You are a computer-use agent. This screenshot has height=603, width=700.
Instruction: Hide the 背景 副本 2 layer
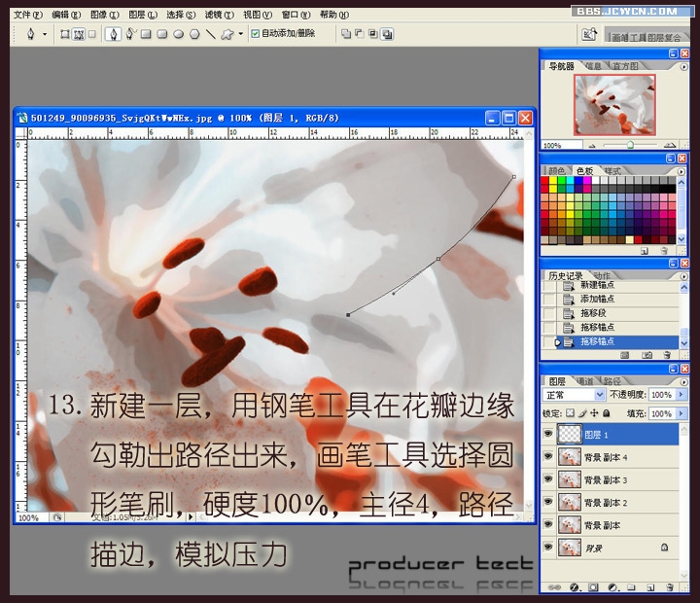click(548, 502)
